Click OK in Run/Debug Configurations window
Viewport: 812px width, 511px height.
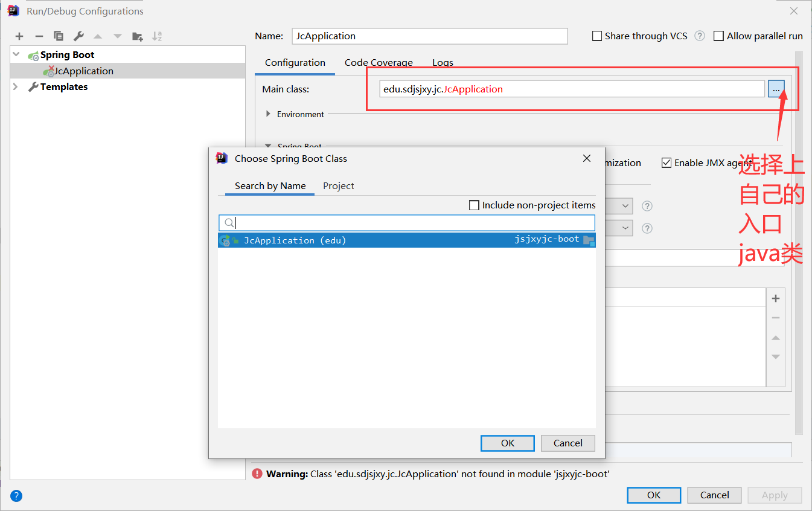654,495
